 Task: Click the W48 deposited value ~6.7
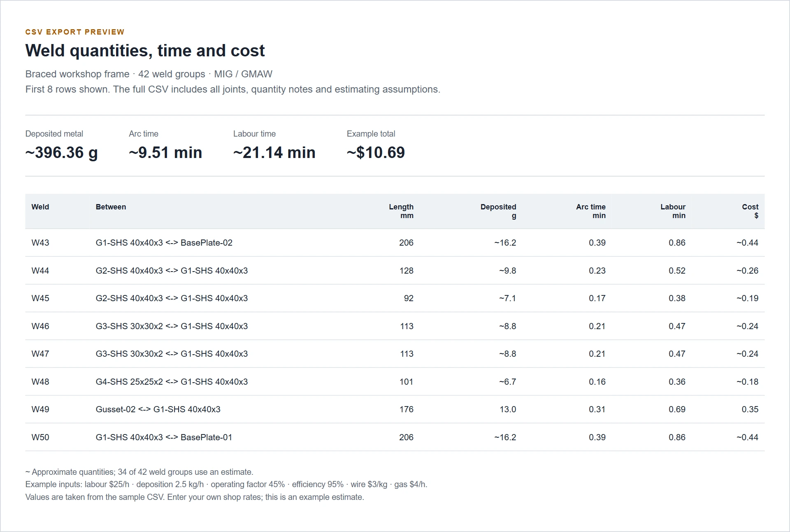pyautogui.click(x=507, y=382)
